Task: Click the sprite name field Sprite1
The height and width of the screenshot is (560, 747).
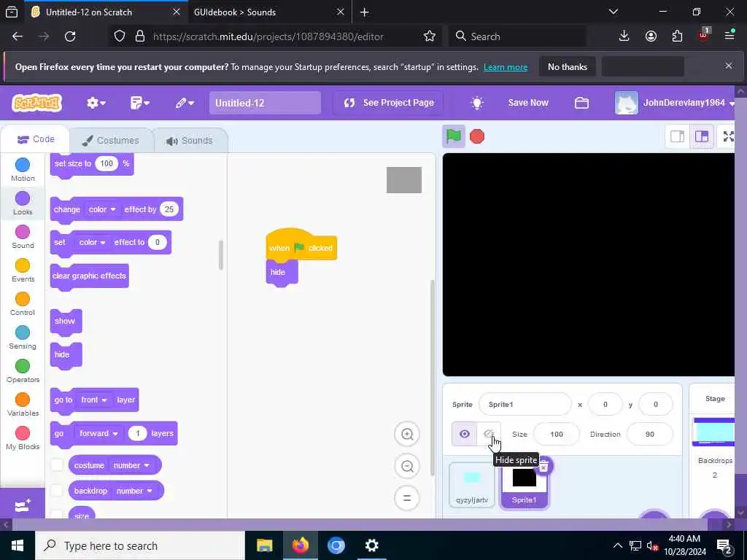Action: click(x=525, y=404)
